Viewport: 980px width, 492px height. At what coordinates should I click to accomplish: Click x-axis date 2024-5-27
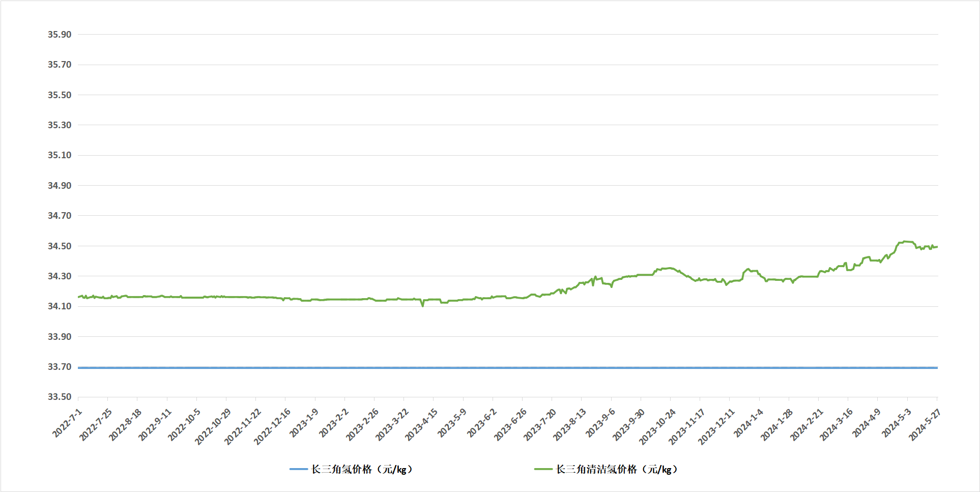(x=924, y=424)
